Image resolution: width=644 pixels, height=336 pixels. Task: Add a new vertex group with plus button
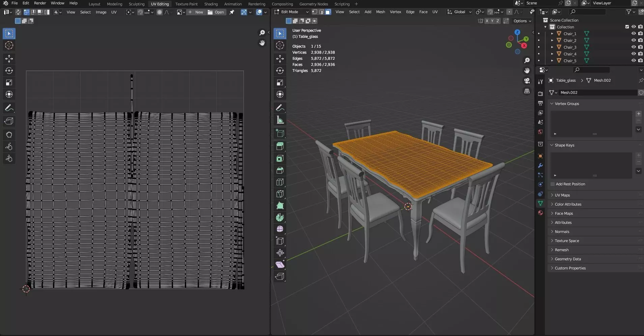pyautogui.click(x=639, y=114)
